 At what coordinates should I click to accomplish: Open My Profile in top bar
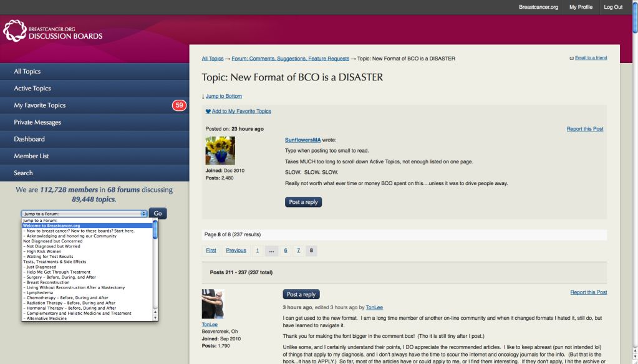[x=581, y=7]
